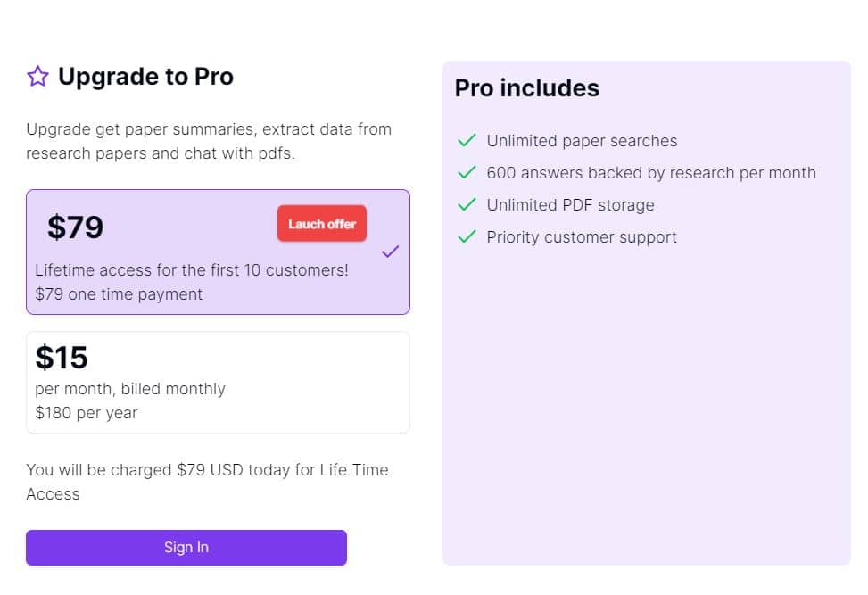Click the $15 price label on the monthly plan

coord(61,357)
